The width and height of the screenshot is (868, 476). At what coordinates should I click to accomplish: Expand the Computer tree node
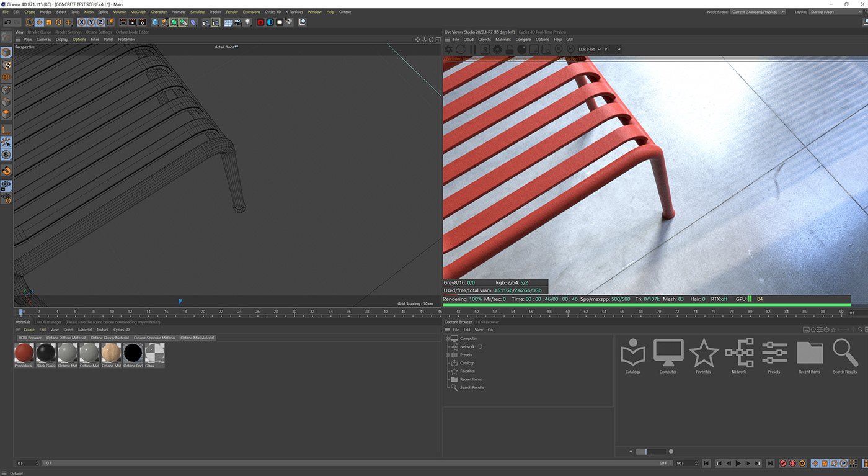[448, 338]
